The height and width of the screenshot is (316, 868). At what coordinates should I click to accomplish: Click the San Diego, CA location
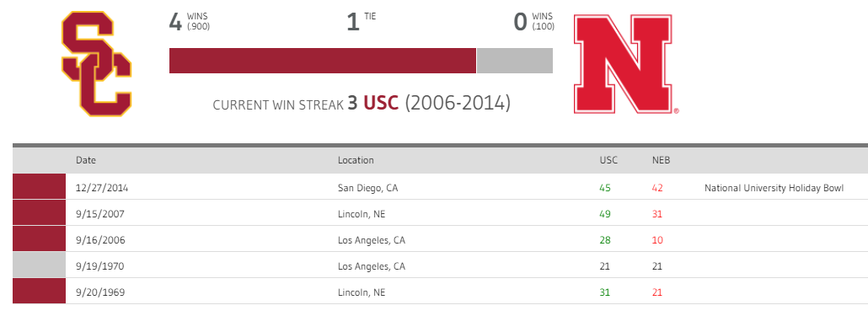click(367, 188)
